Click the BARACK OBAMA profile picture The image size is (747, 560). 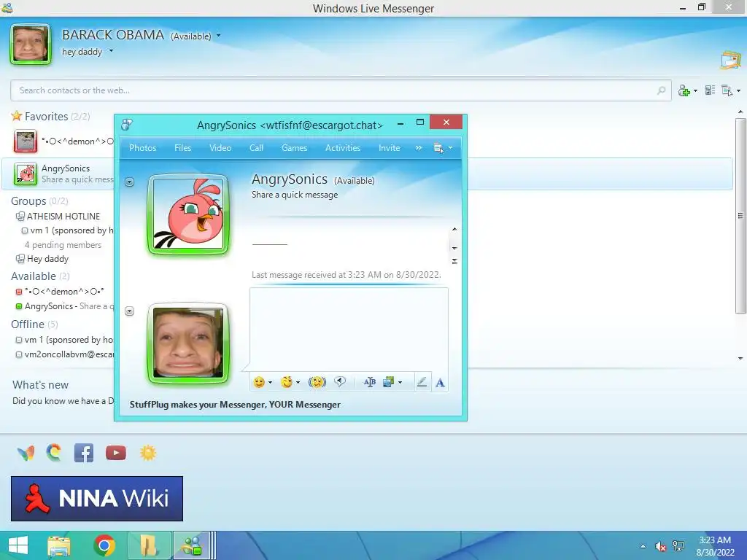click(x=31, y=44)
